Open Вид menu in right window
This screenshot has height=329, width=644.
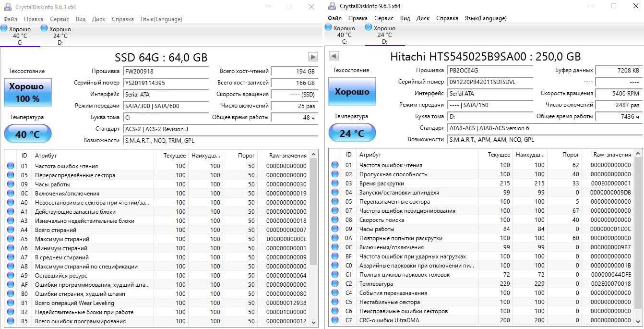tap(405, 18)
